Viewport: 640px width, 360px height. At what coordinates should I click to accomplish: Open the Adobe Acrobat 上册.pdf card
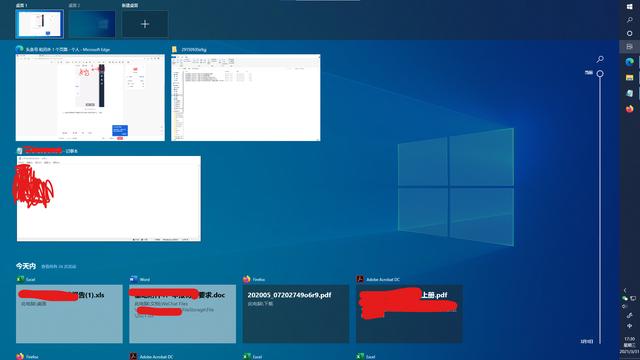409,314
